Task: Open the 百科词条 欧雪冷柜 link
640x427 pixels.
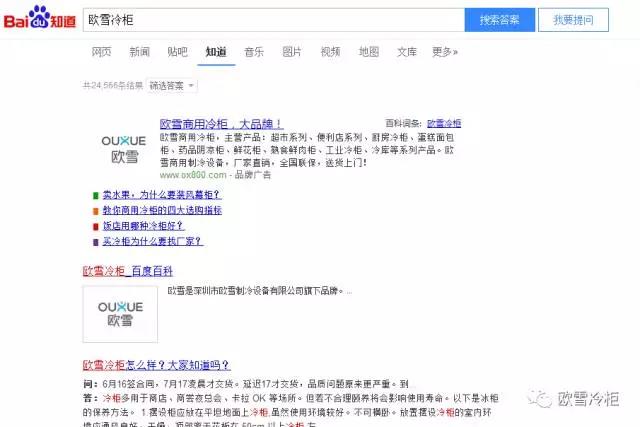Action: tap(444, 123)
